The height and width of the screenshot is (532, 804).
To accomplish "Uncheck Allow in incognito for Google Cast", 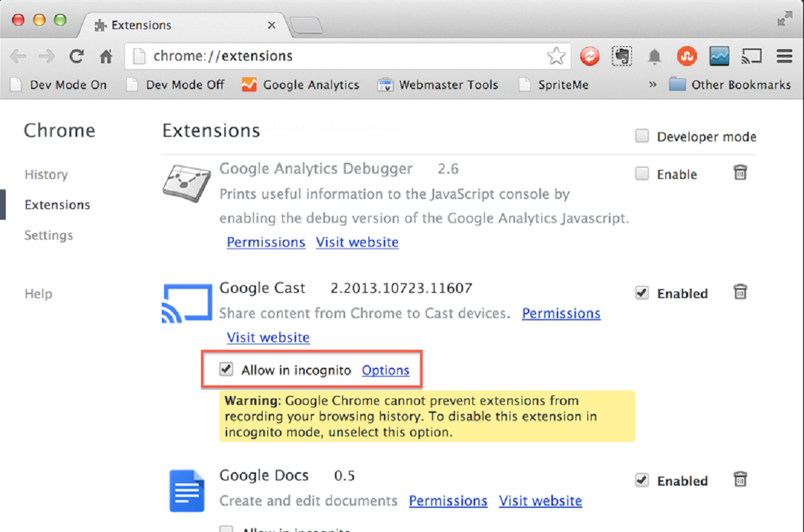I will coord(226,369).
